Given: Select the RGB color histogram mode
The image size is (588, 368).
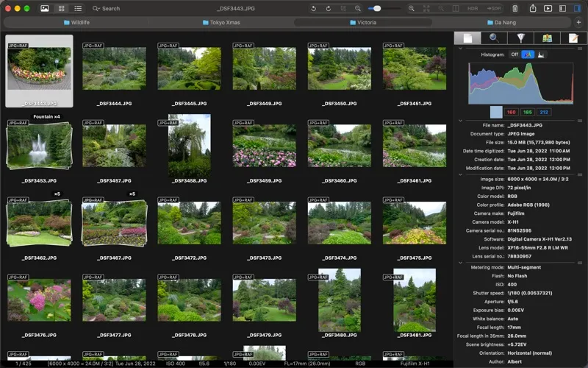Looking at the screenshot, I should coord(528,54).
